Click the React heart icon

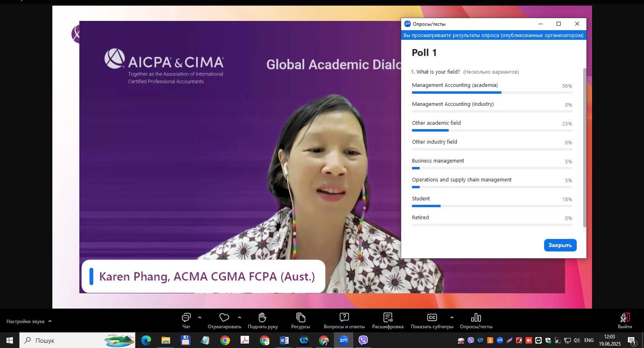(224, 318)
